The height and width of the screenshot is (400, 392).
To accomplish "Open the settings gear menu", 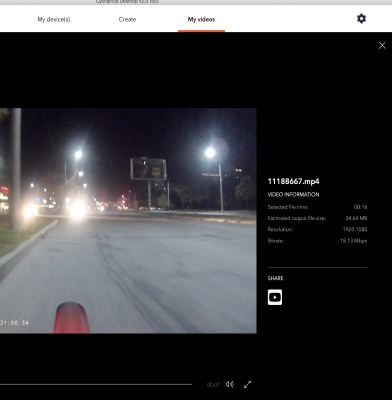I will click(x=361, y=19).
